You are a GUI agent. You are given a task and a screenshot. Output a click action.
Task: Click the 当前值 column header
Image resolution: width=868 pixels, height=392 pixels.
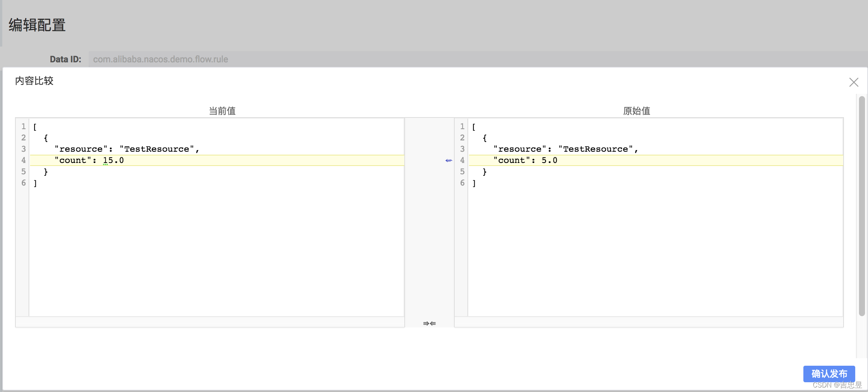[222, 111]
